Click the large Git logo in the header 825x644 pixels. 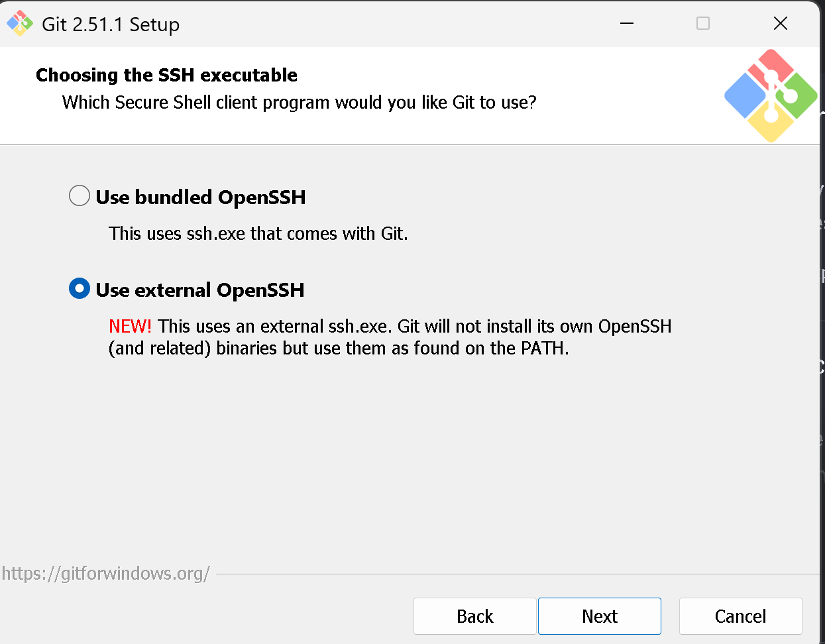pos(770,95)
